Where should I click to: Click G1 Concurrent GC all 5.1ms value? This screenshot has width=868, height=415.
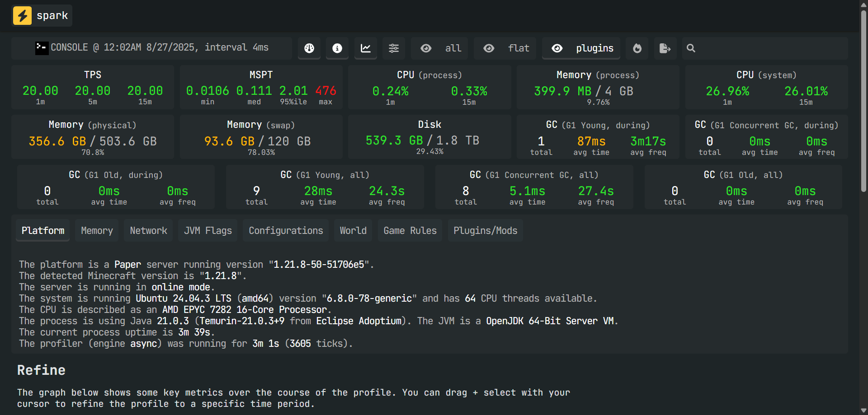[528, 191]
